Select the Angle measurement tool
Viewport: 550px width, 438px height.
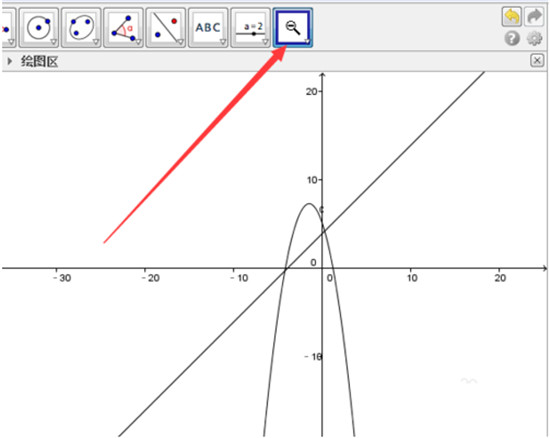click(123, 27)
